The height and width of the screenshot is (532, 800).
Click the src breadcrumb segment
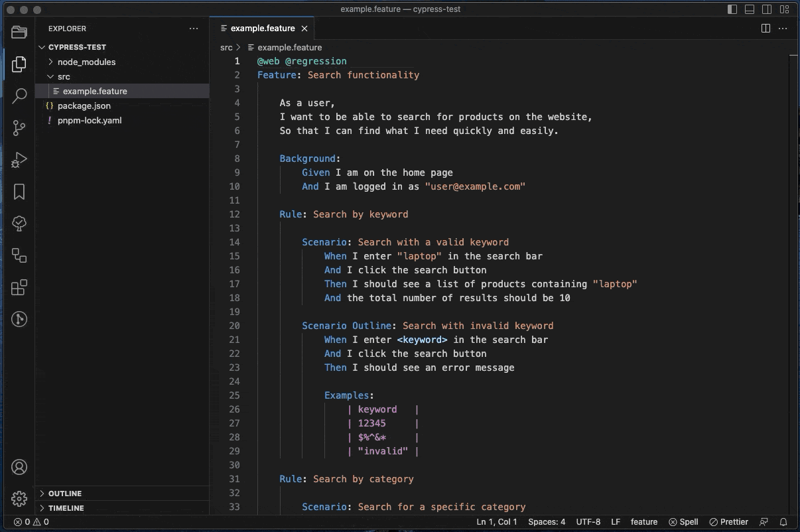pyautogui.click(x=226, y=47)
